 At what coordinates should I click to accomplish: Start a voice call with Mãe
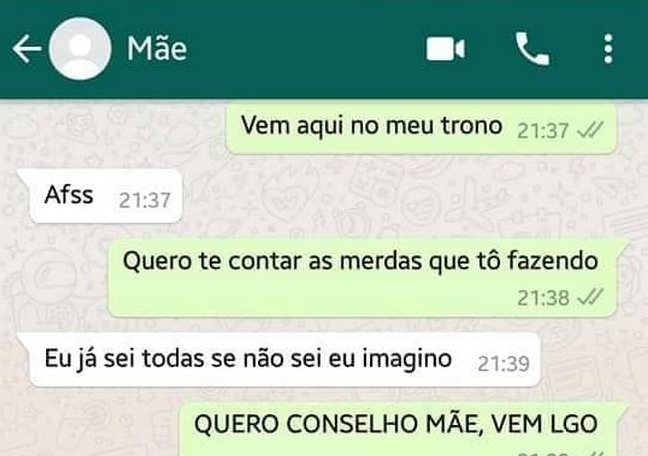point(532,49)
